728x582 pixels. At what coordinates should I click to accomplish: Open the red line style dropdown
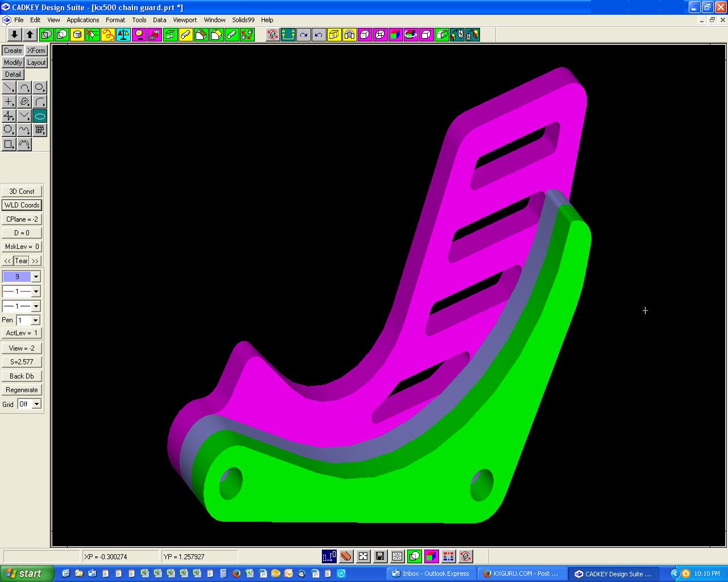tap(36, 292)
